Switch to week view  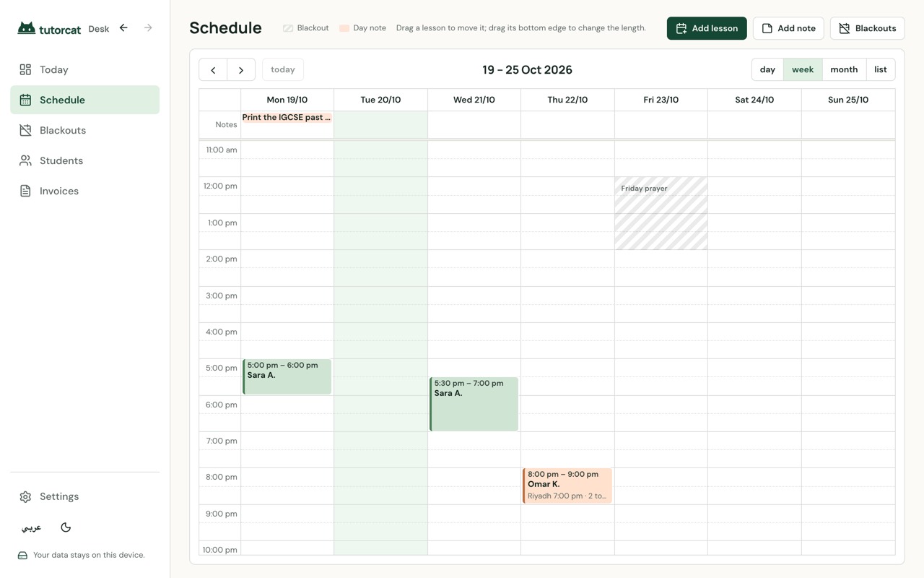803,69
